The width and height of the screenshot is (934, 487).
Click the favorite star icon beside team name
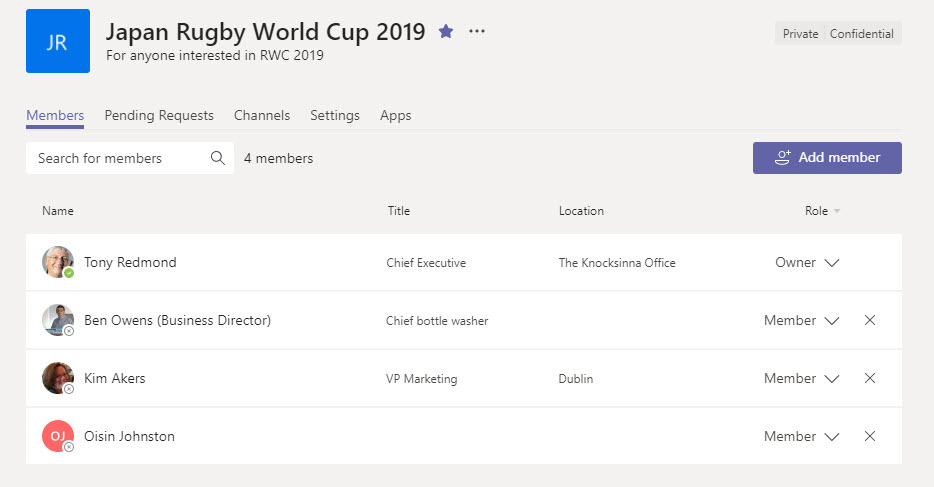[x=446, y=32]
